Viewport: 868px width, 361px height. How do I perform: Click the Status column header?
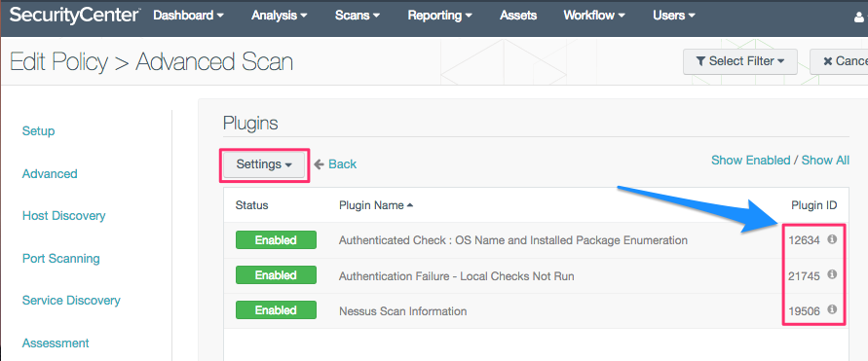pos(252,205)
